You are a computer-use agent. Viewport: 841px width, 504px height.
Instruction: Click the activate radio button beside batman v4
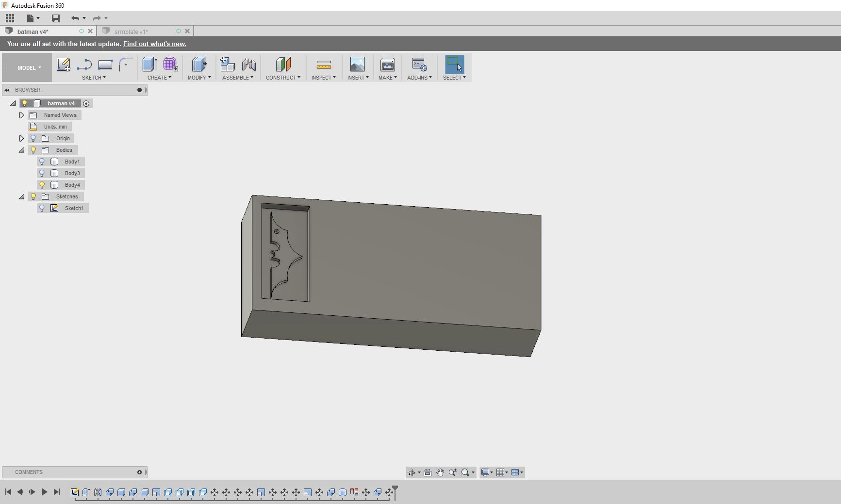tap(86, 103)
